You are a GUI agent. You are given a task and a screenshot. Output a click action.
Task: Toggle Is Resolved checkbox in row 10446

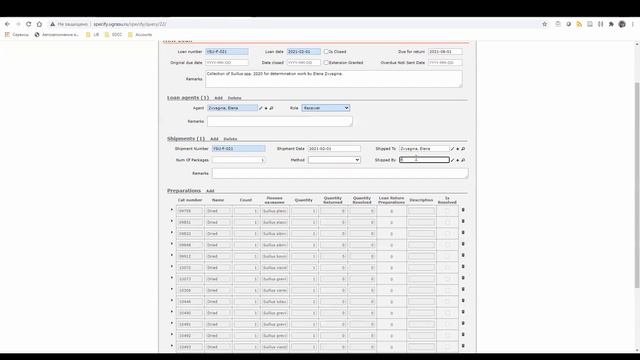447,302
